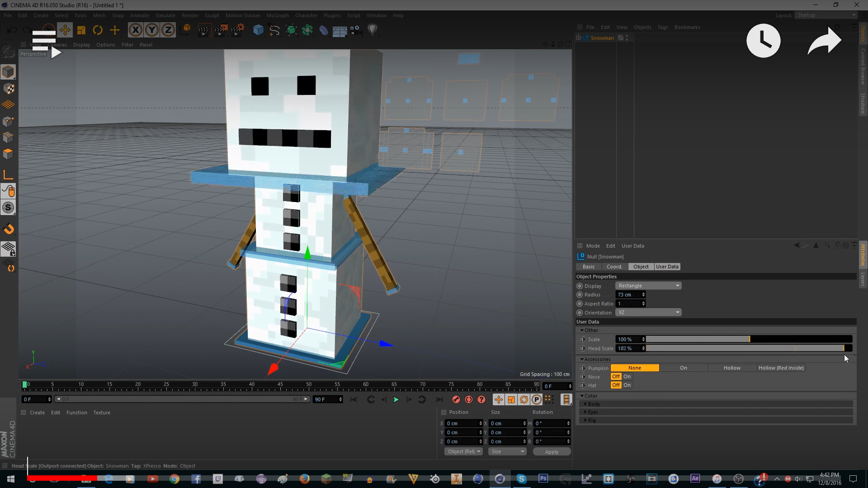The width and height of the screenshot is (868, 488).
Task: Open Edit Render Settings icon
Action: [x=238, y=30]
